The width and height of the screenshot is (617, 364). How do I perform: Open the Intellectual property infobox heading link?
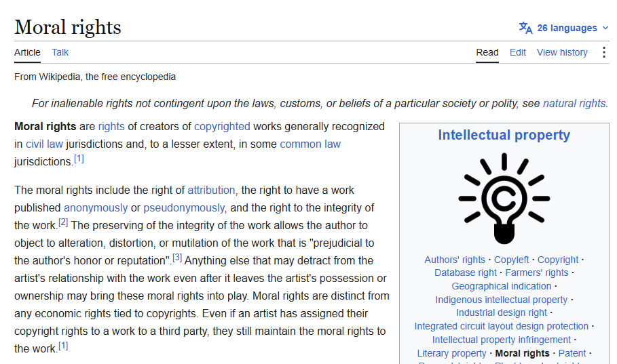[504, 135]
